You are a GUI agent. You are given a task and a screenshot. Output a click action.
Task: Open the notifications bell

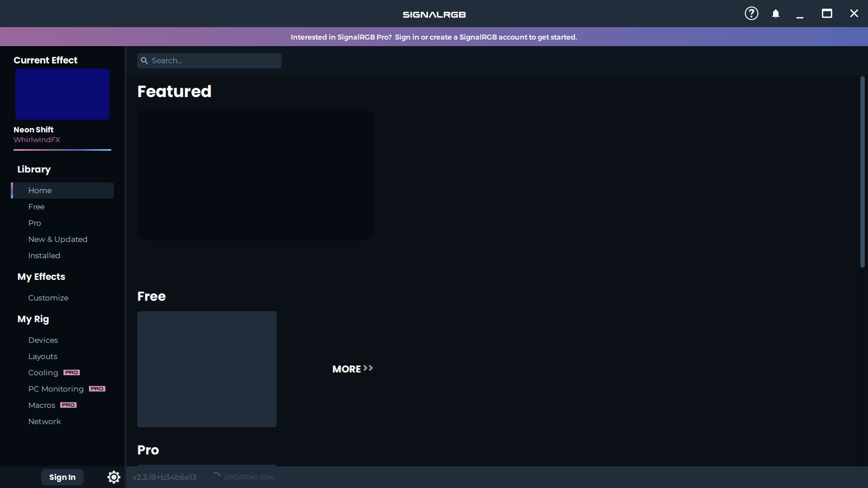coord(776,14)
